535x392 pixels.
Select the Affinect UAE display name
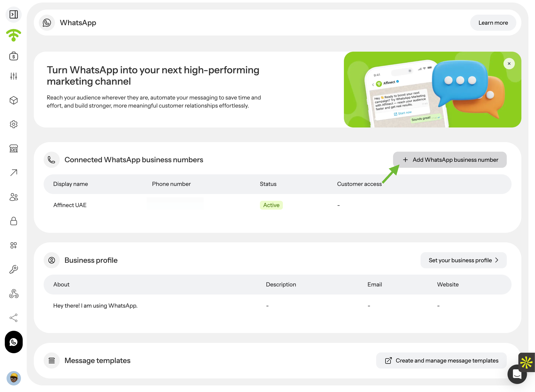pyautogui.click(x=70, y=205)
